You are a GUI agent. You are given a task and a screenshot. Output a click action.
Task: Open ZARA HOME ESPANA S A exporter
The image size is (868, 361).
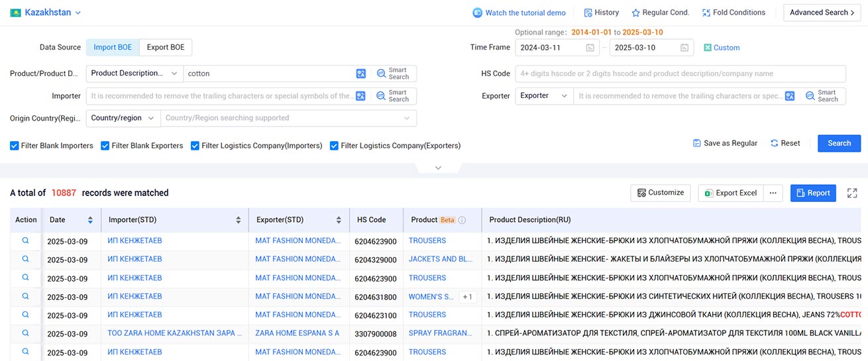[298, 333]
